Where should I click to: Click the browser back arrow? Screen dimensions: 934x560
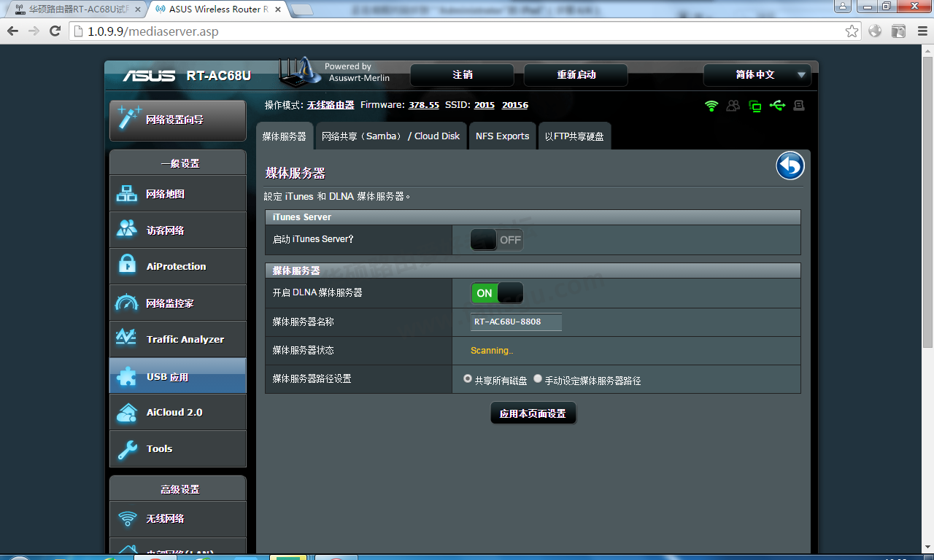12,31
